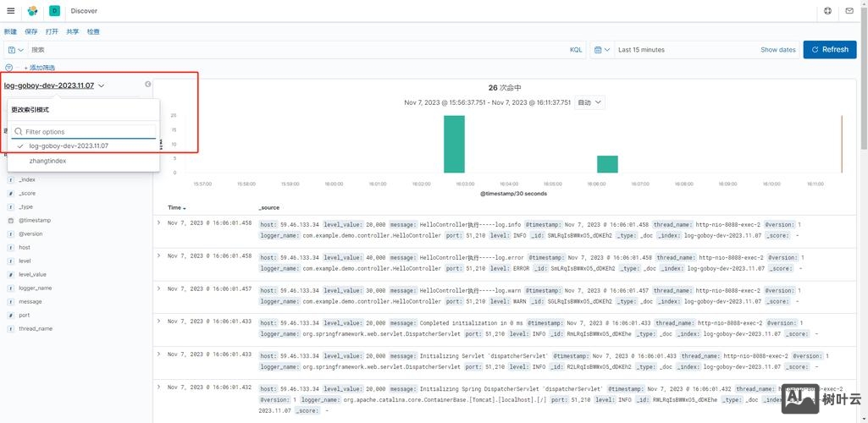Select zhangtindex index pattern option

coord(47,161)
